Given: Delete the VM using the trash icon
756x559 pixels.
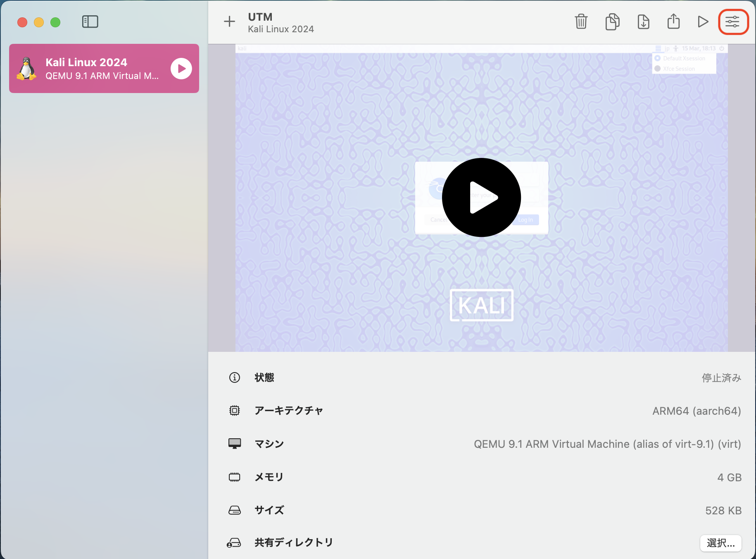Looking at the screenshot, I should click(x=581, y=22).
